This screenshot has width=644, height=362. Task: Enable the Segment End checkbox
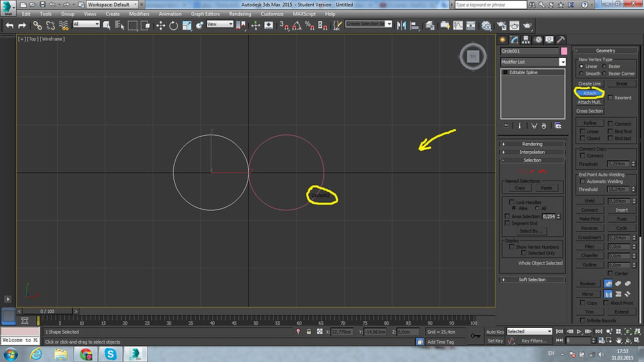pos(507,223)
